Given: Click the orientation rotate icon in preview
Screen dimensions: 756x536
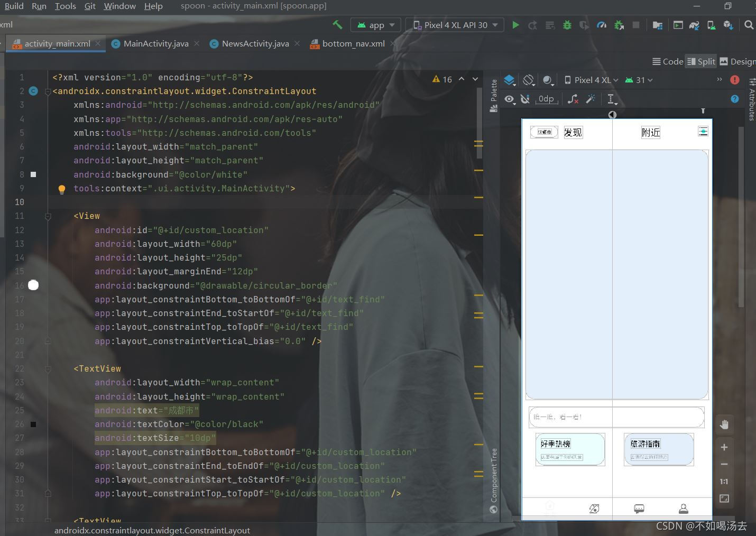Looking at the screenshot, I should 529,80.
